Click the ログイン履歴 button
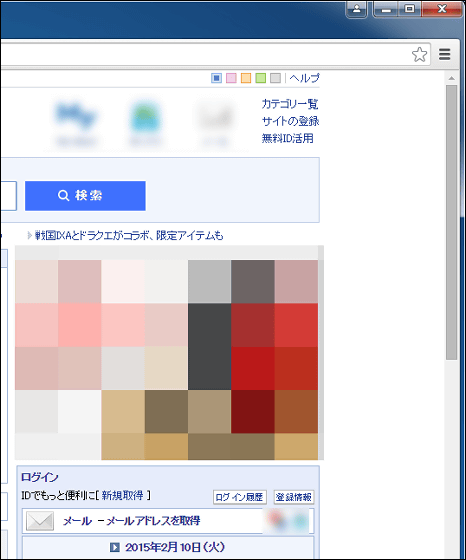This screenshot has width=466, height=560. pyautogui.click(x=240, y=497)
